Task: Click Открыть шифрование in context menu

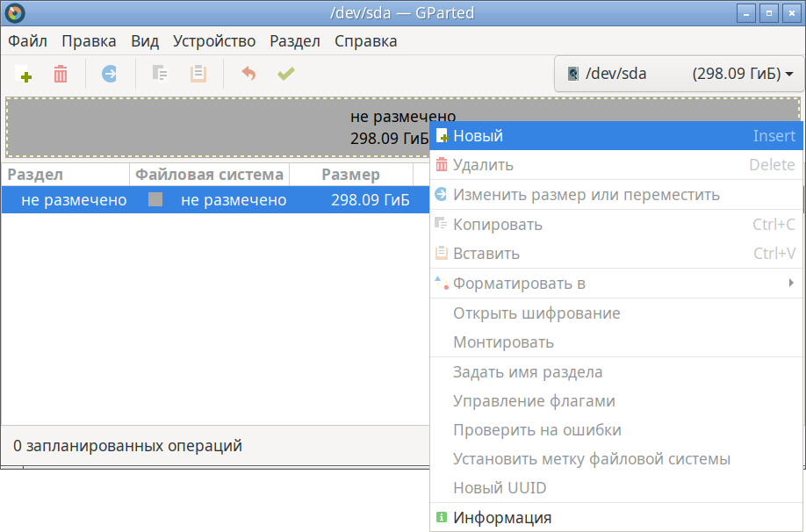Action: 615,313
